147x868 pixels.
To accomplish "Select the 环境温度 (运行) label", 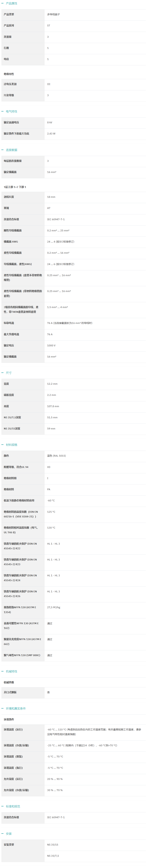I will point(13,729).
